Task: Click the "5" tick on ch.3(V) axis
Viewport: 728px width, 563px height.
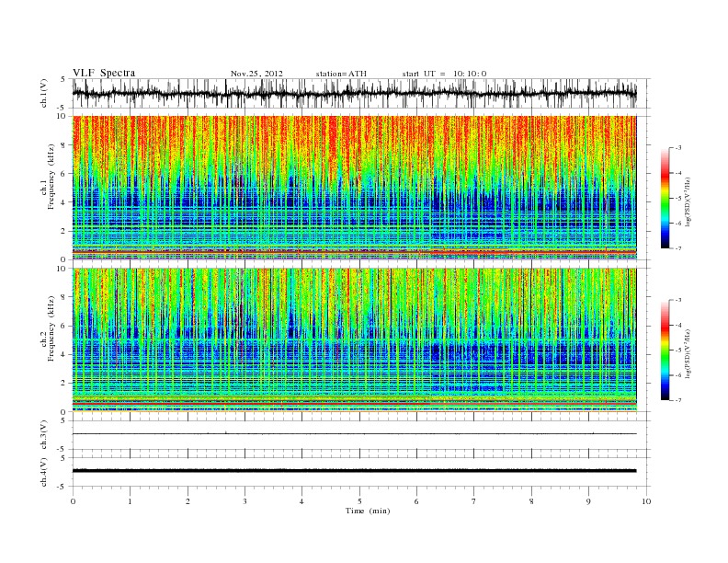Action: [64, 420]
